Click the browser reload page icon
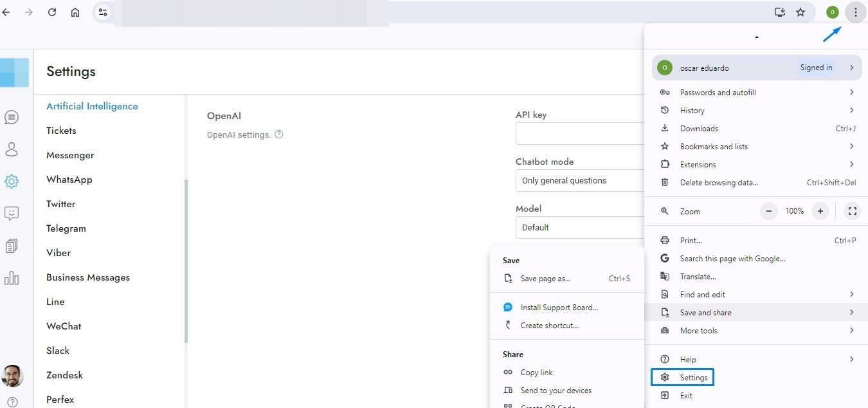Viewport: 868px width, 408px height. coord(52,12)
